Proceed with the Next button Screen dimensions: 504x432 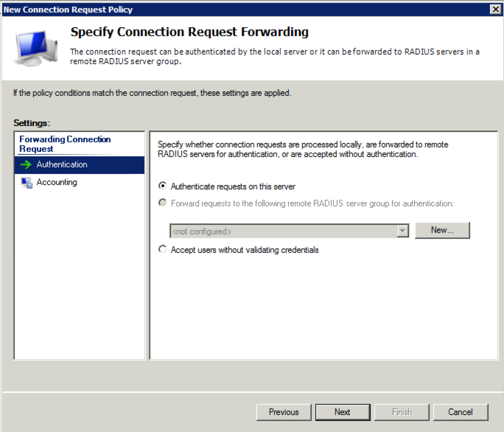(x=343, y=412)
